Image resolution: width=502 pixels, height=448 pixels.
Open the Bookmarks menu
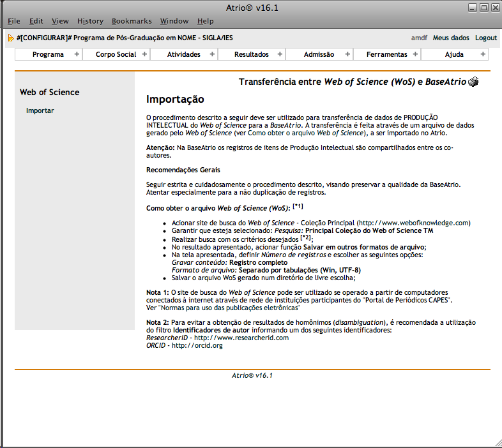coord(130,21)
